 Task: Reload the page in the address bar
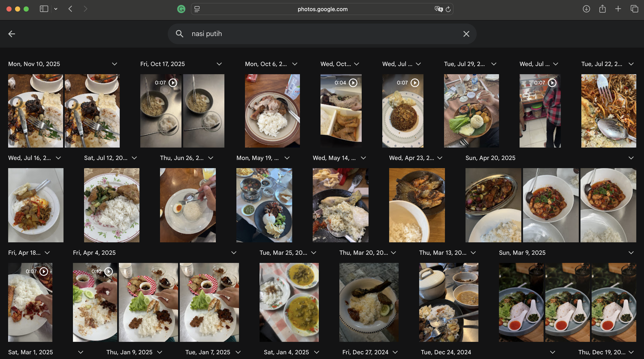[x=448, y=9]
